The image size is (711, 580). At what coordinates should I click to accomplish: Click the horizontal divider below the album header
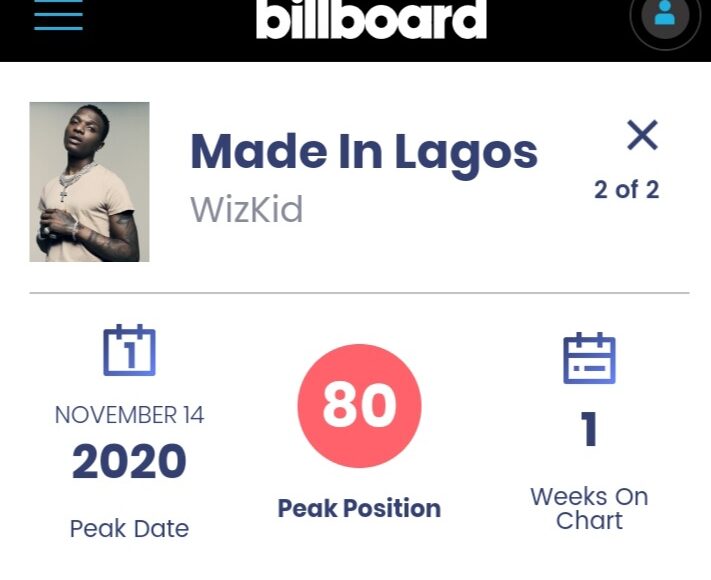(359, 293)
